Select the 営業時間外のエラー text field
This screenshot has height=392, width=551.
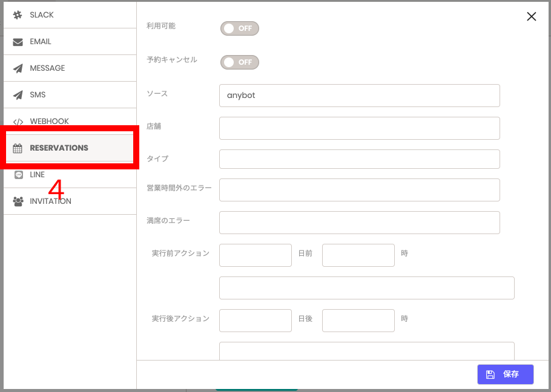(x=360, y=190)
